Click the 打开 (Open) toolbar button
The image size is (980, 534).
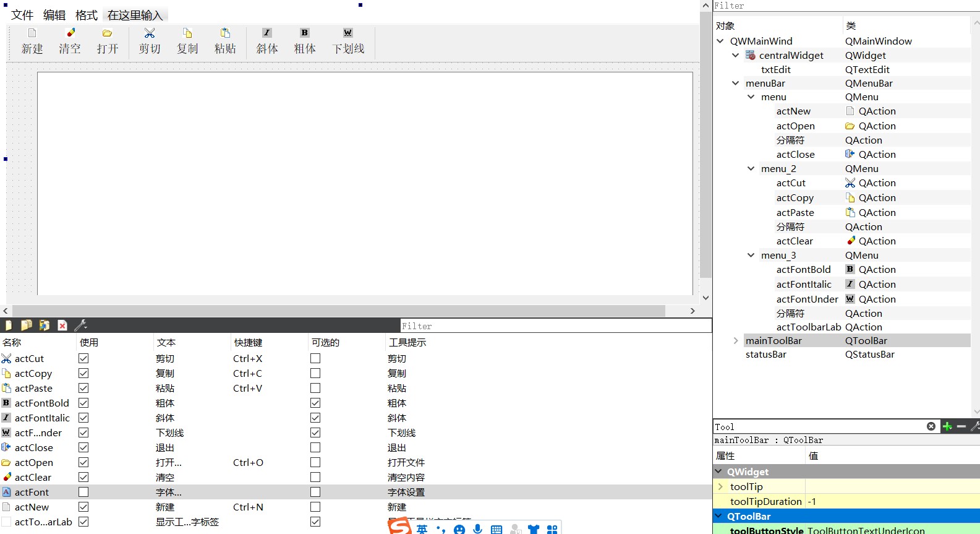point(108,41)
